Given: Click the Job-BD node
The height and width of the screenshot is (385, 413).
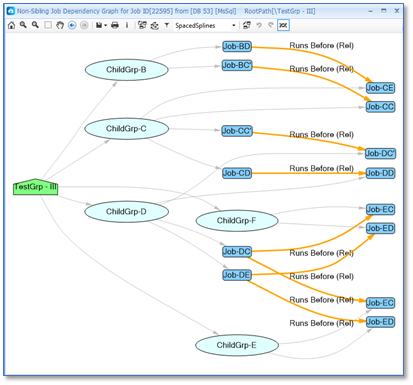Looking at the screenshot, I should point(237,46).
